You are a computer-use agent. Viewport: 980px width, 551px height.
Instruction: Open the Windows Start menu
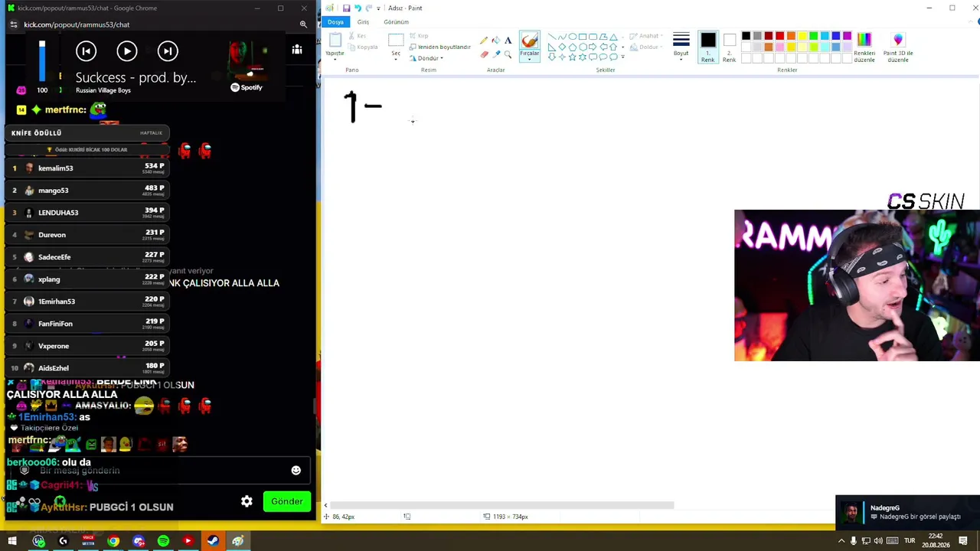pos(12,541)
